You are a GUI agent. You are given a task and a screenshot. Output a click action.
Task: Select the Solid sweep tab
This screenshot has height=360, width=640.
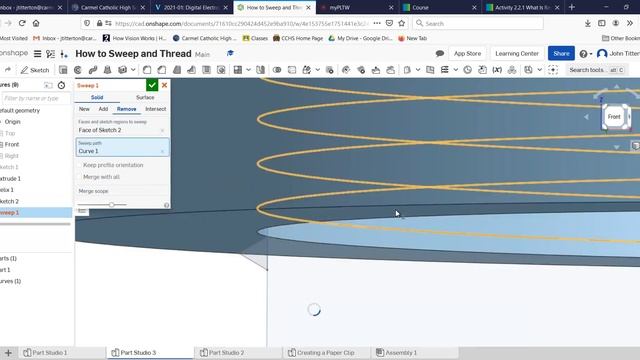(97, 98)
